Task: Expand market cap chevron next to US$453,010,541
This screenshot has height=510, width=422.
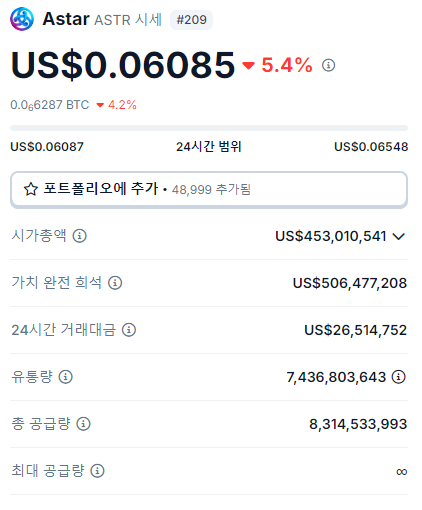Action: pyautogui.click(x=399, y=236)
